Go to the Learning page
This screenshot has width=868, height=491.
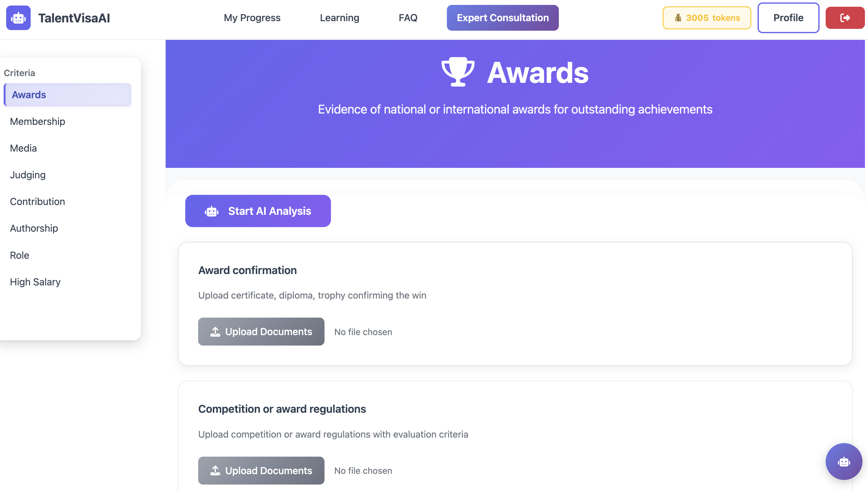tap(339, 17)
